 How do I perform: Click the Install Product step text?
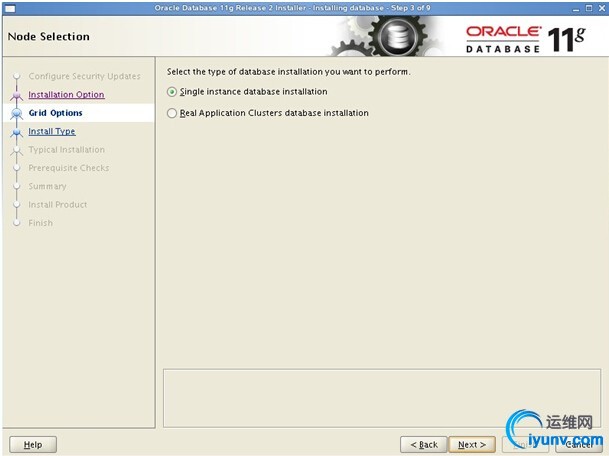[x=57, y=205]
